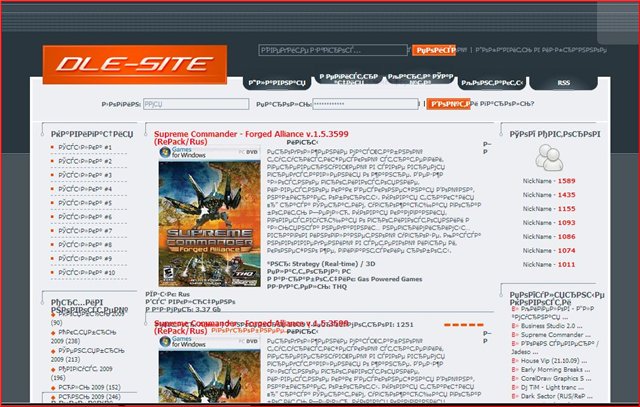Open user NickName - 1093

point(549,222)
